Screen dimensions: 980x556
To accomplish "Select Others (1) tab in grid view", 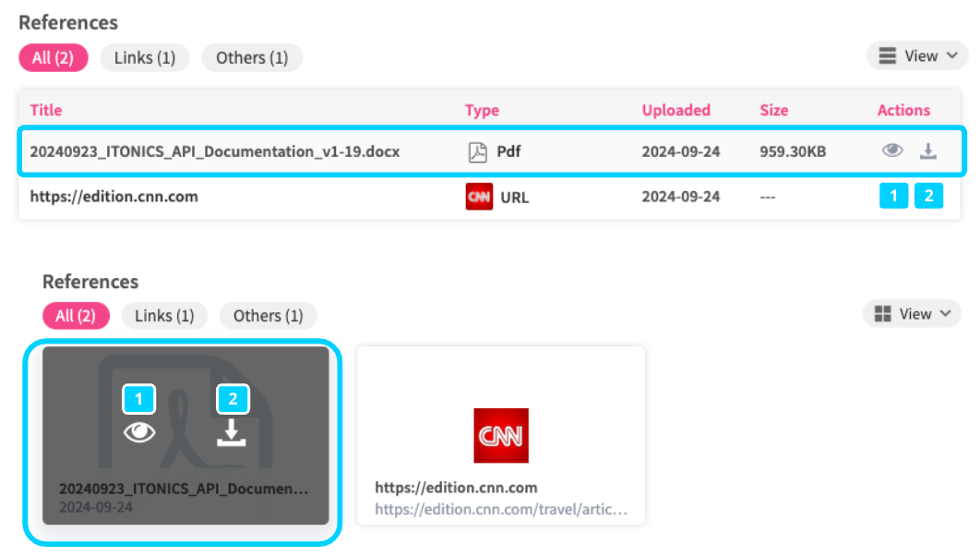I will [269, 316].
